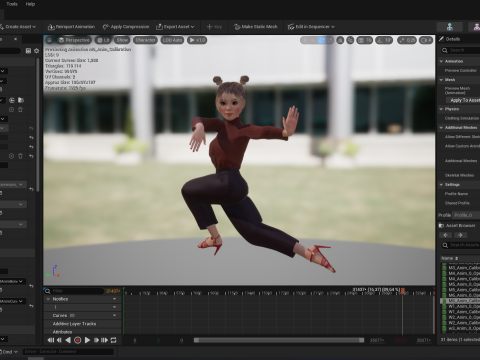Click the Details panel search field

coord(461,50)
